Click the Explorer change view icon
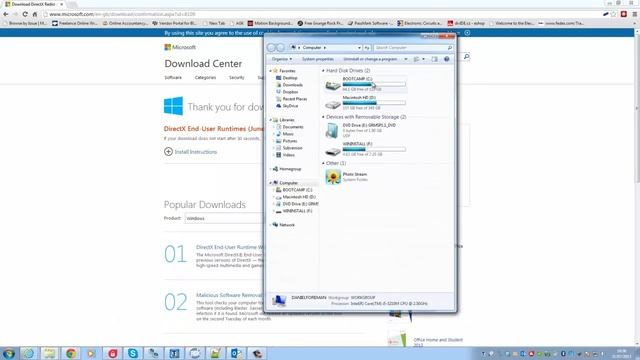Image resolution: width=640 pixels, height=360 pixels. pyautogui.click(x=416, y=59)
